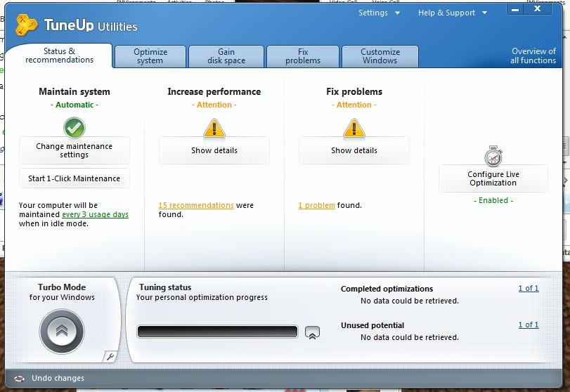Click the Live Optimization stopwatch icon
This screenshot has height=392, width=570.
click(x=493, y=156)
